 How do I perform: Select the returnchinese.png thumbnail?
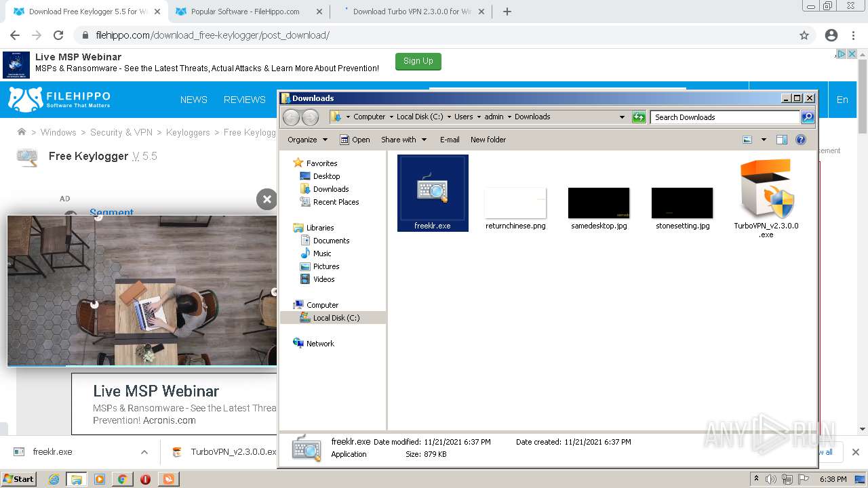coord(515,203)
